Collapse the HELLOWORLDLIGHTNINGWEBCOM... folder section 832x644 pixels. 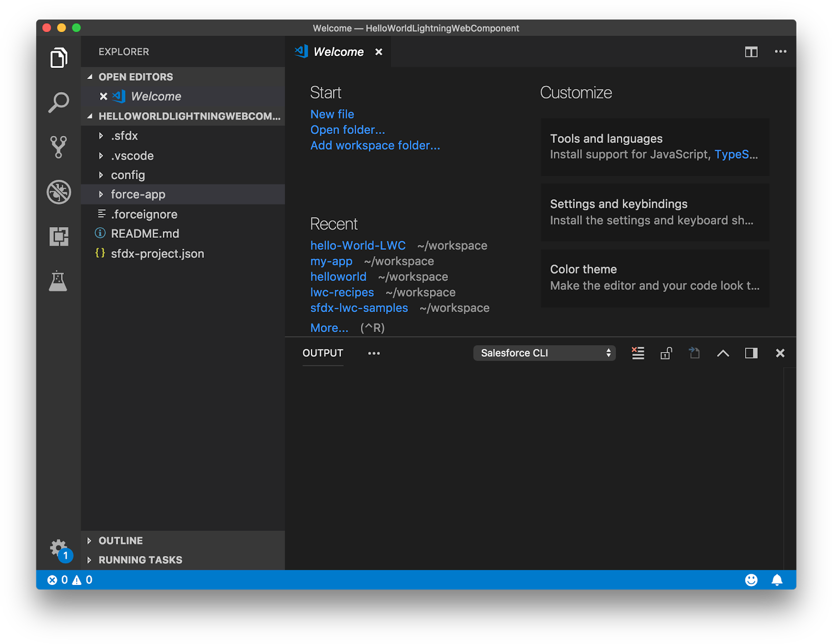(x=183, y=116)
